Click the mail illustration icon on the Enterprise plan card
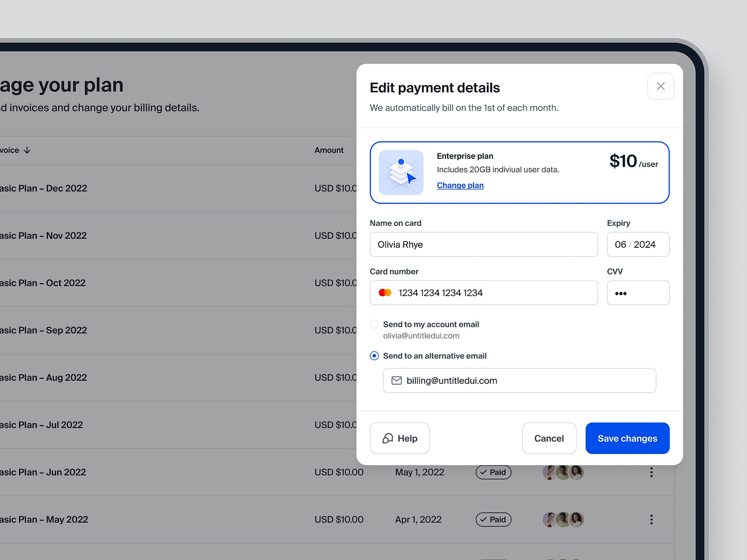The height and width of the screenshot is (560, 747). point(401,172)
